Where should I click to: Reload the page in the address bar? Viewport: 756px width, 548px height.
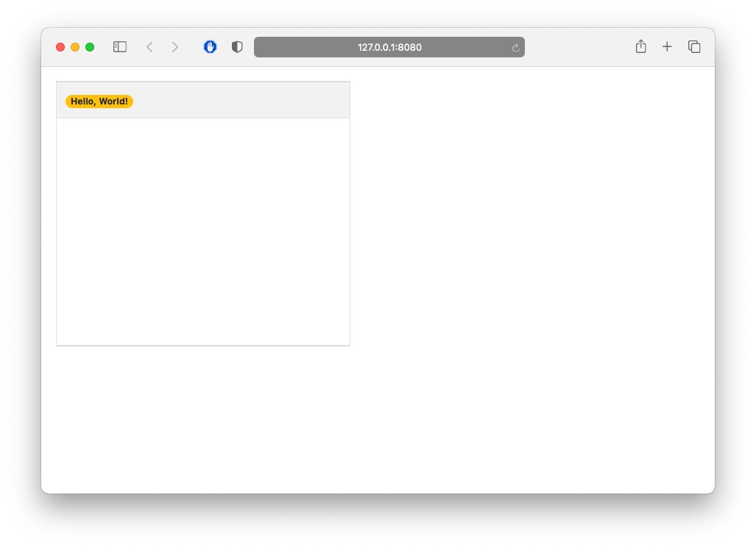515,47
